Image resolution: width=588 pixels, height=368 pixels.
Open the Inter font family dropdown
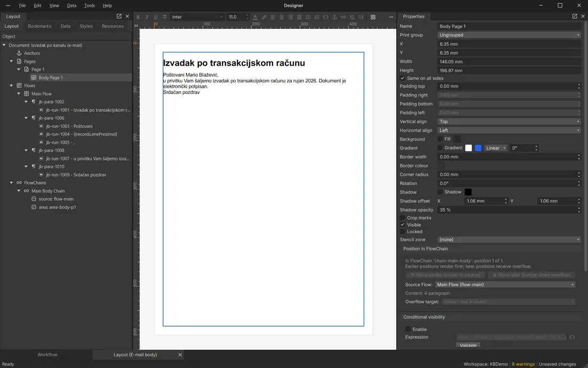(197, 17)
